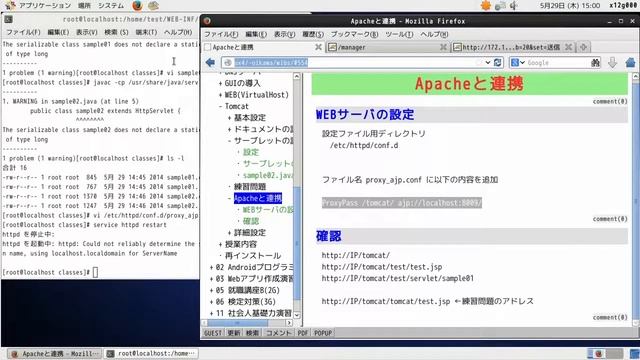
Task: Click Apacheと連携 taskbar button
Action: click(55, 353)
